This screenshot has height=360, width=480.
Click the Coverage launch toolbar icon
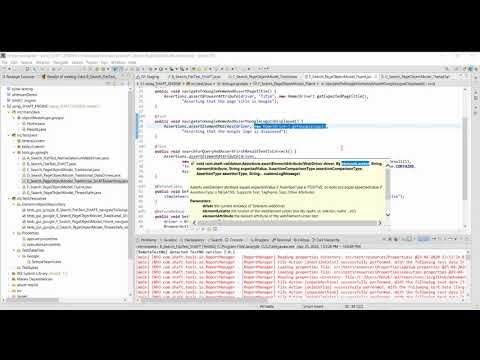point(171,69)
